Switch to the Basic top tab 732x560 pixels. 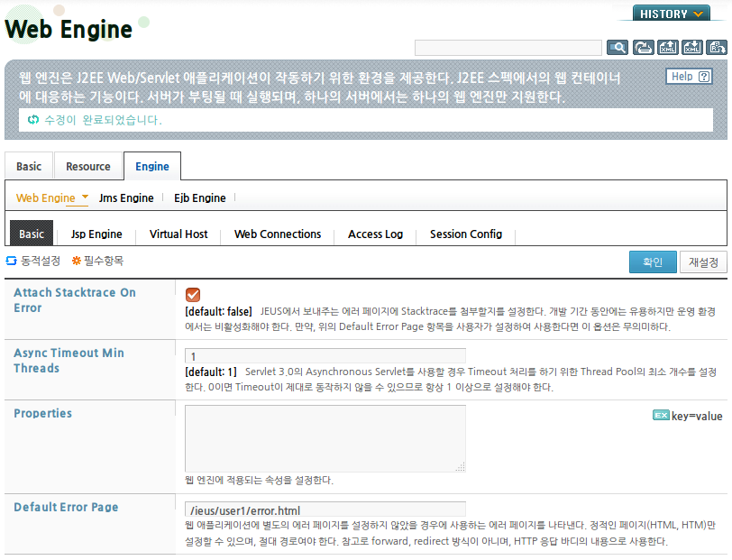(x=29, y=166)
